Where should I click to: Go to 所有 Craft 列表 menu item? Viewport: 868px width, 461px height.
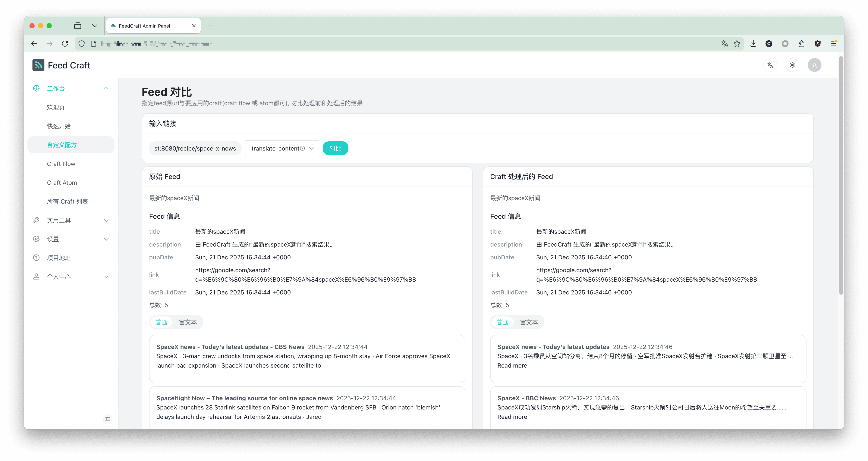[x=67, y=201]
